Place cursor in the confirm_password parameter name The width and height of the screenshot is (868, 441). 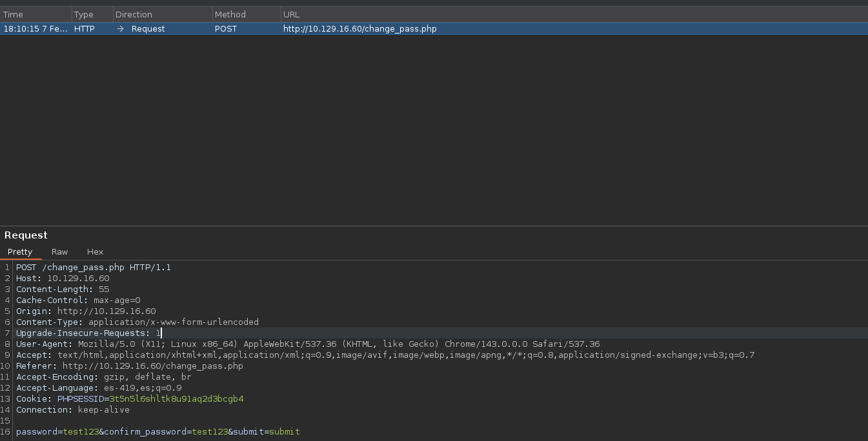tap(145, 431)
